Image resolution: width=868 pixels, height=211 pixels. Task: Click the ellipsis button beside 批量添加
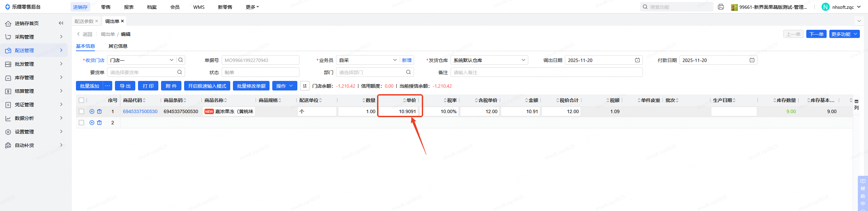click(107, 86)
